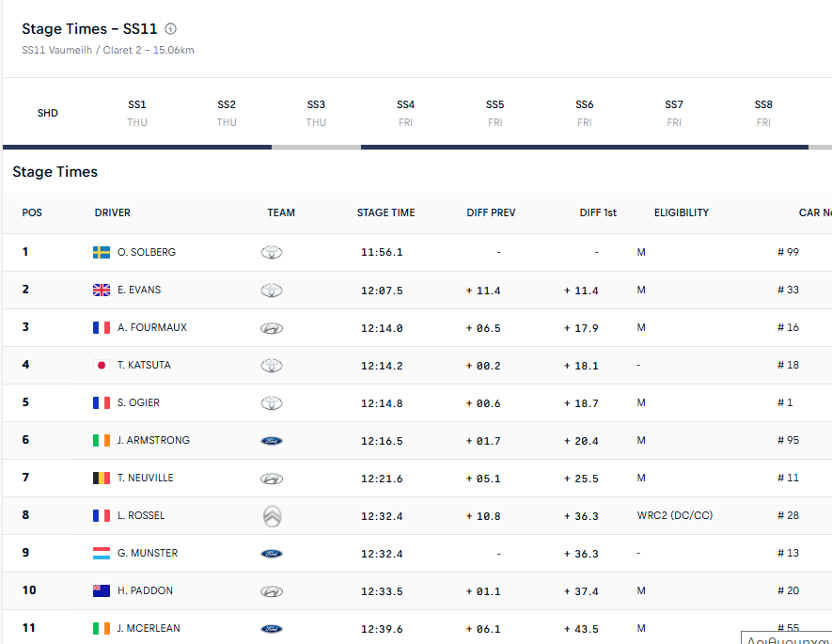Select the SHD stage tab
The height and width of the screenshot is (644, 832).
48,113
